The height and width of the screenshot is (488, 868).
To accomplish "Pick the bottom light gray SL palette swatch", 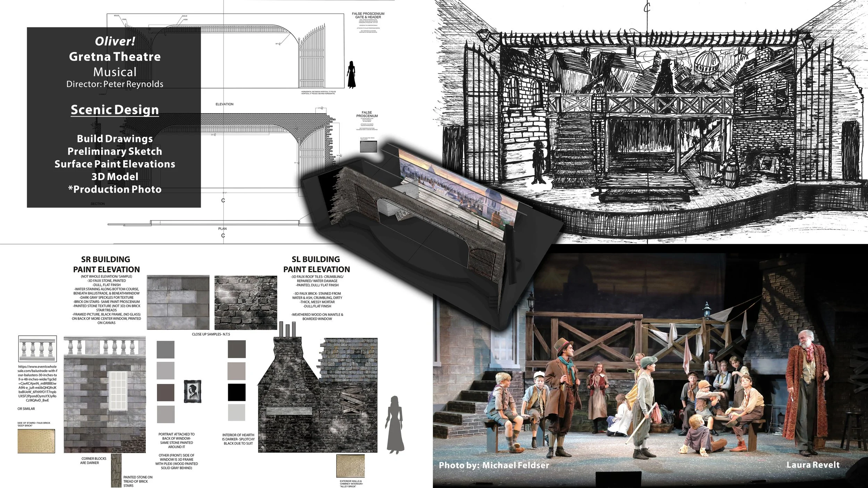I will (x=237, y=413).
